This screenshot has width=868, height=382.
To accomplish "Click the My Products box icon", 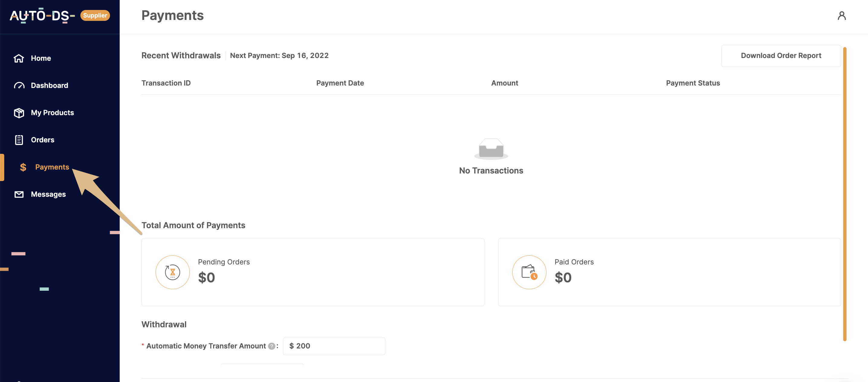I will pyautogui.click(x=19, y=113).
